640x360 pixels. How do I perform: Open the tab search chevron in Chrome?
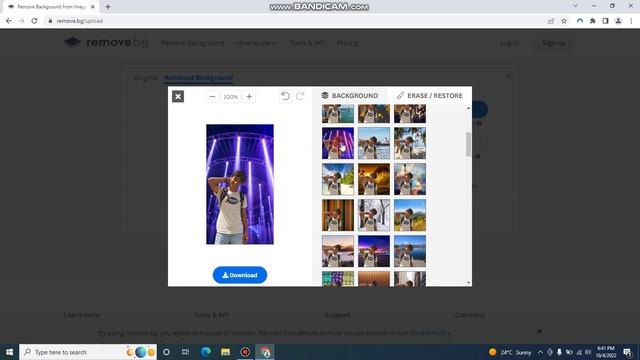point(575,6)
